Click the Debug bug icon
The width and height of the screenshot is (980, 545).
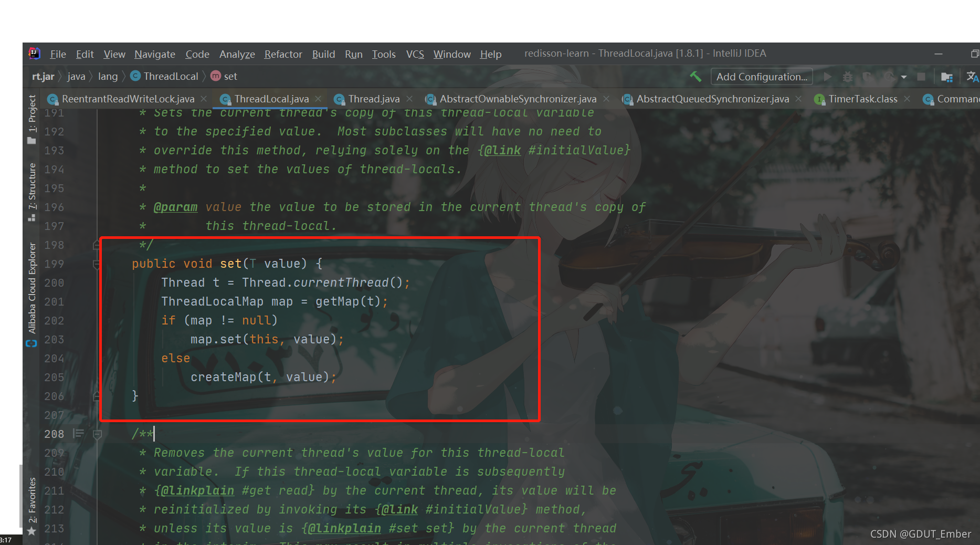click(x=847, y=77)
